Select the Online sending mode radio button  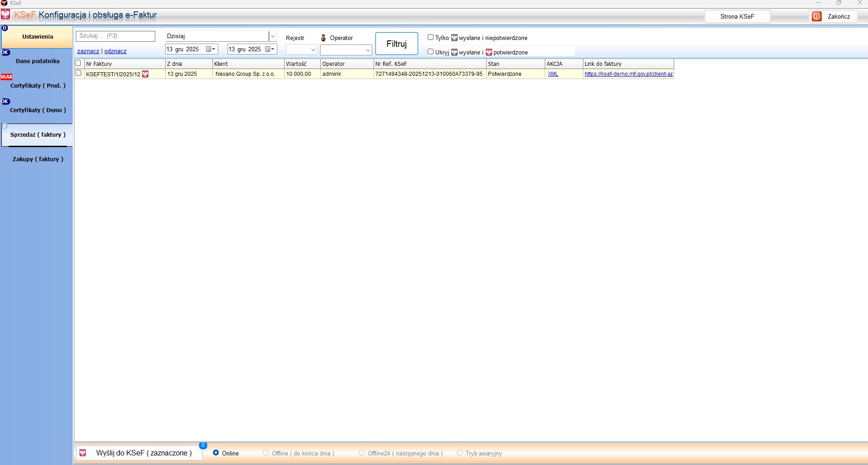[216, 453]
